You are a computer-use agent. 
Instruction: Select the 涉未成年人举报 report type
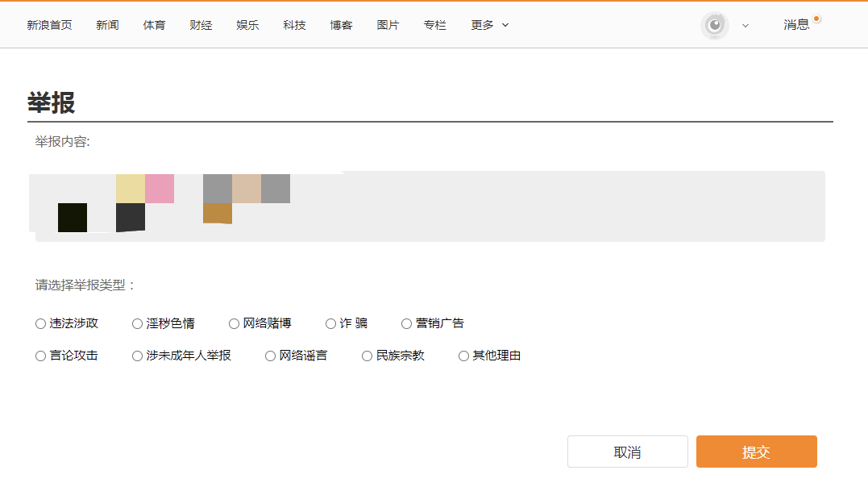pos(137,356)
